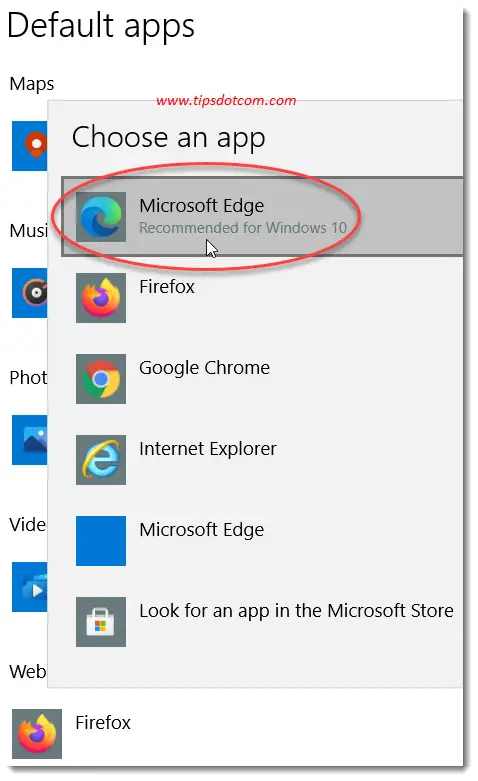Choose Microsoft Edge Recommended for Windows 10

coord(262,217)
